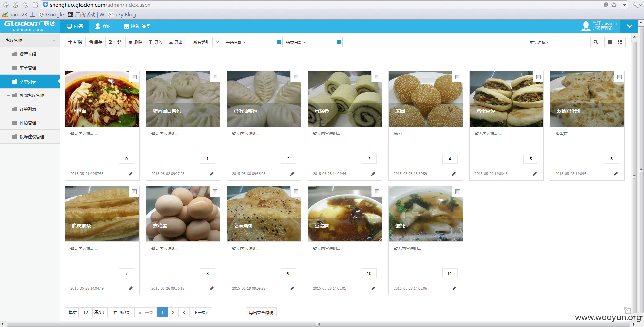
Task: Expand the 订单列表 tree node
Action: click(x=8, y=109)
